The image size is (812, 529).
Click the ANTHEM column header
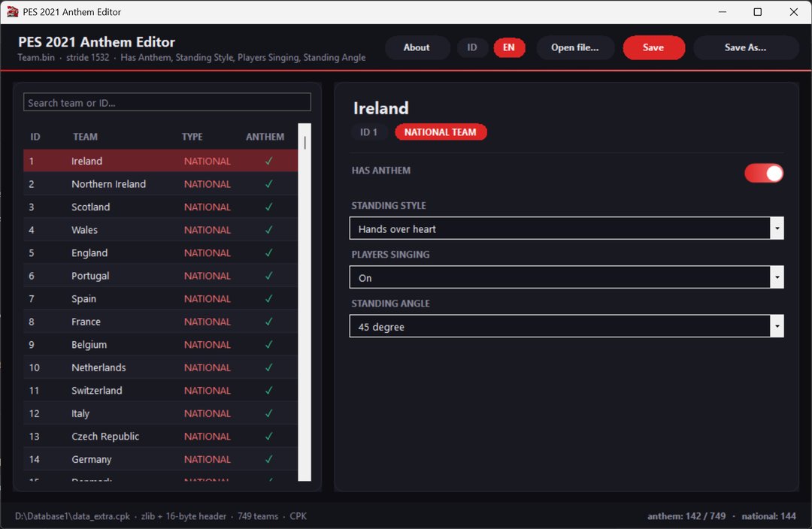(x=265, y=137)
